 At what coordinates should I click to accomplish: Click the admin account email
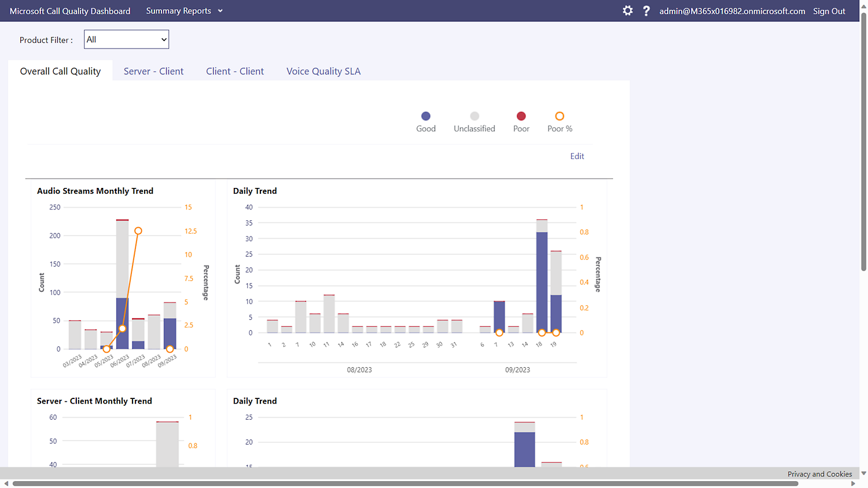pos(732,11)
